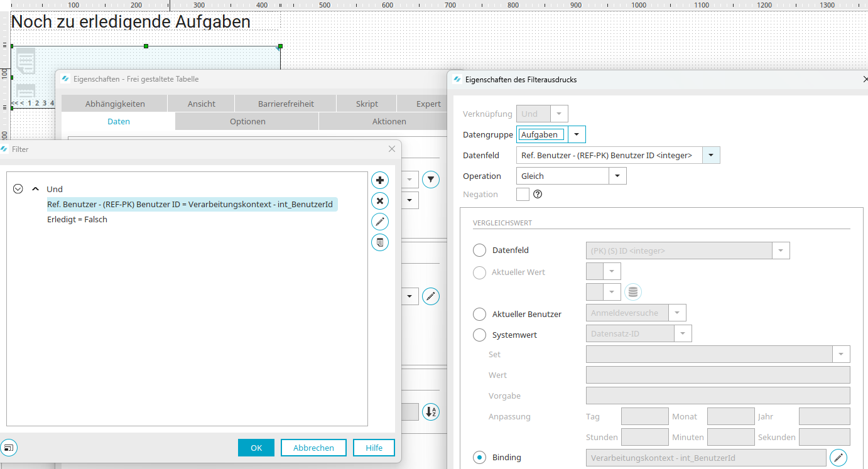Click the filter expert mode list icon
The image size is (868, 469).
point(380,242)
